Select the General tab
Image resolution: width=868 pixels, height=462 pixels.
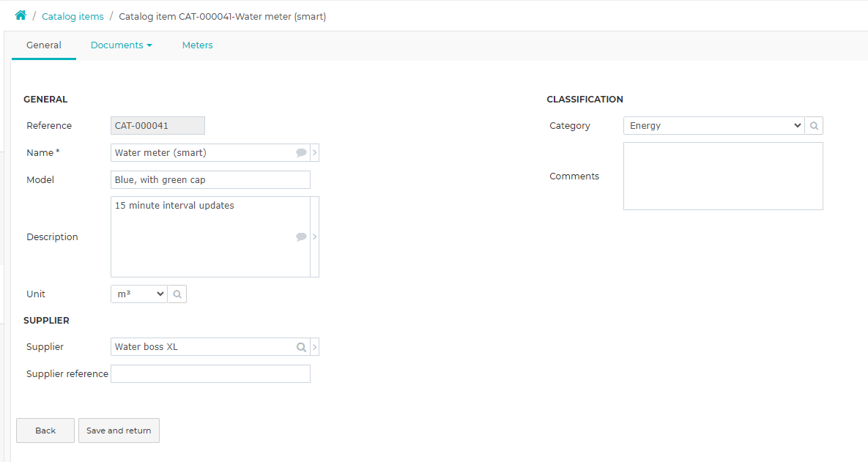(44, 45)
